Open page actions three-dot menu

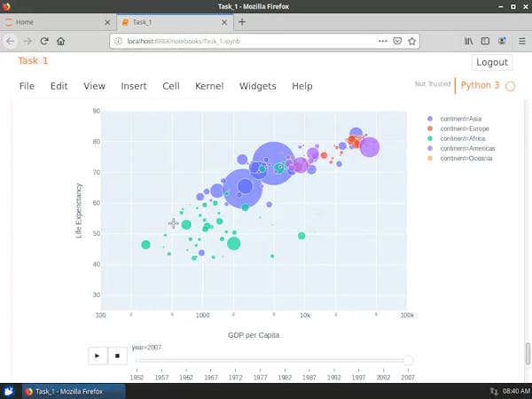point(383,41)
